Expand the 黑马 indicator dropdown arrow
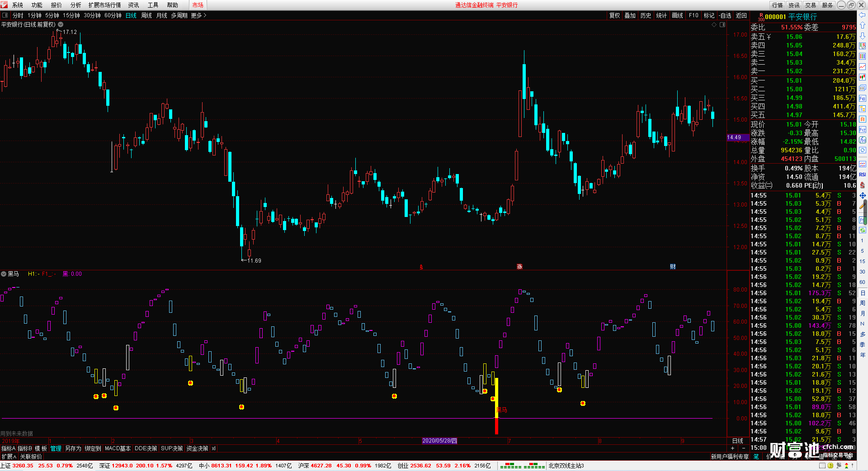Viewport: 868px width, 471px height. pos(4,274)
